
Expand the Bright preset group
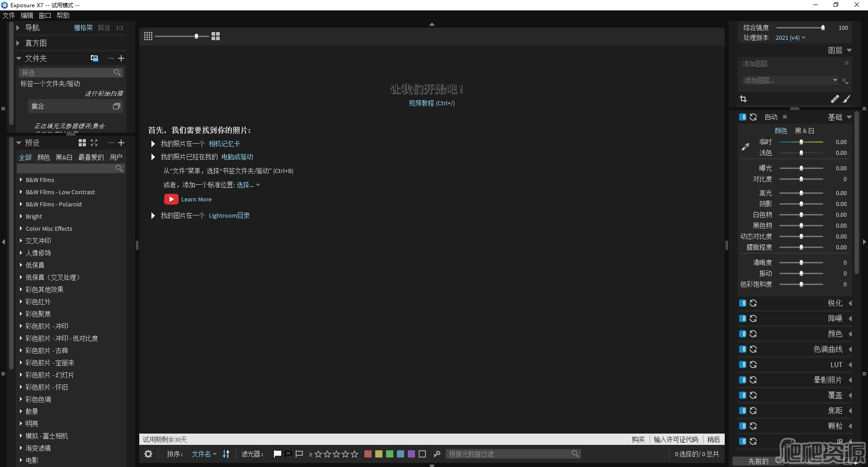point(21,216)
